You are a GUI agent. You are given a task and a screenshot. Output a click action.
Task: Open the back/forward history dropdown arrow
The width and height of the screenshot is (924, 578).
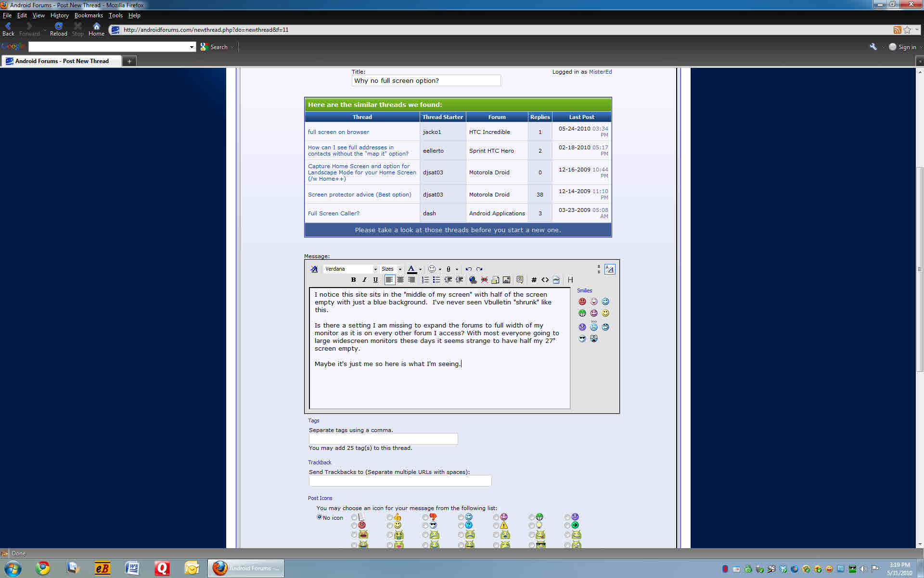[x=45, y=30]
